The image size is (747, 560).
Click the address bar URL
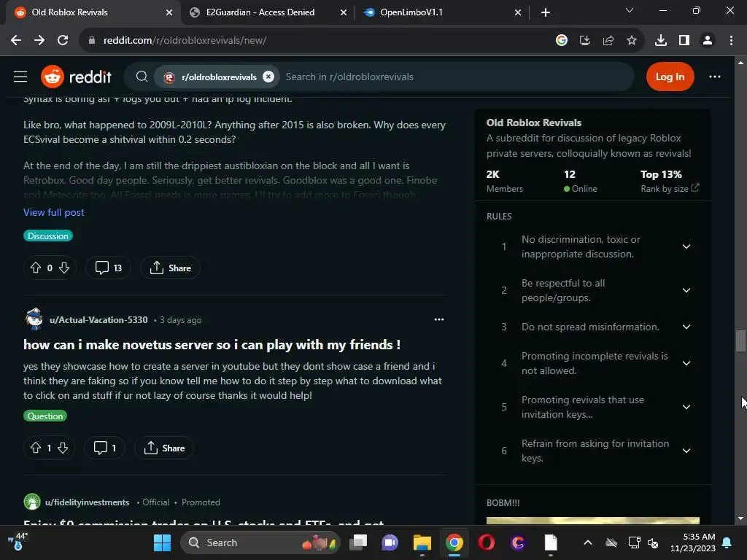point(185,41)
